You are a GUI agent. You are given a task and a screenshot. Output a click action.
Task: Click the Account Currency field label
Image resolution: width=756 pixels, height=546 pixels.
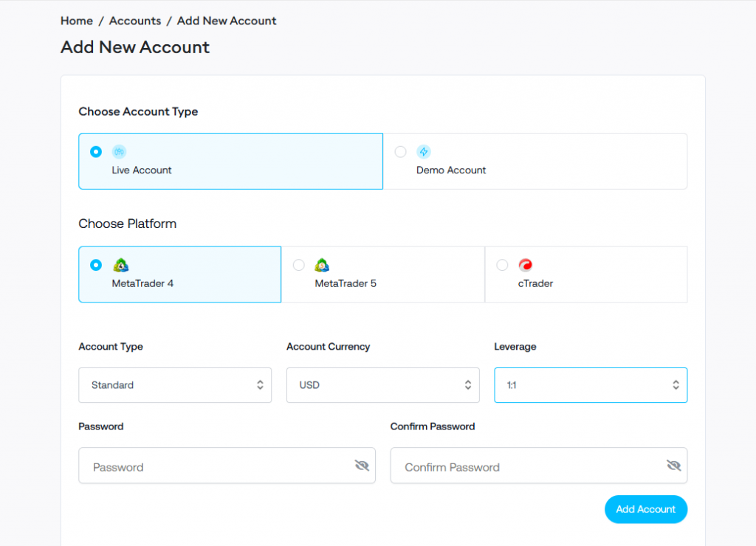point(329,347)
